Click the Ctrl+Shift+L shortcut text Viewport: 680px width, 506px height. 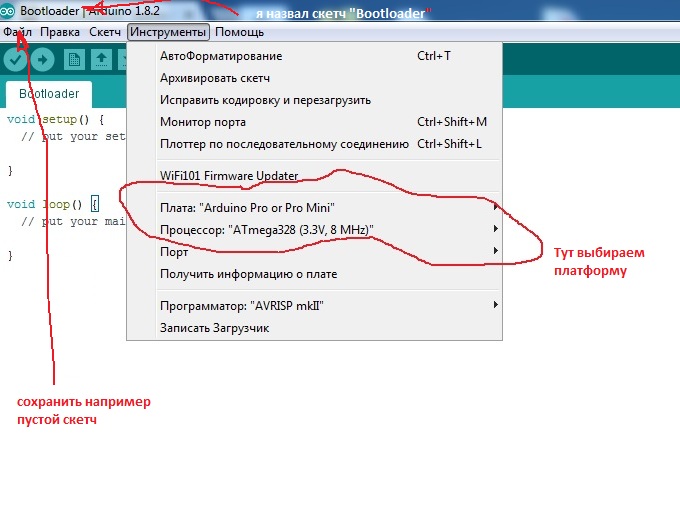pyautogui.click(x=449, y=144)
